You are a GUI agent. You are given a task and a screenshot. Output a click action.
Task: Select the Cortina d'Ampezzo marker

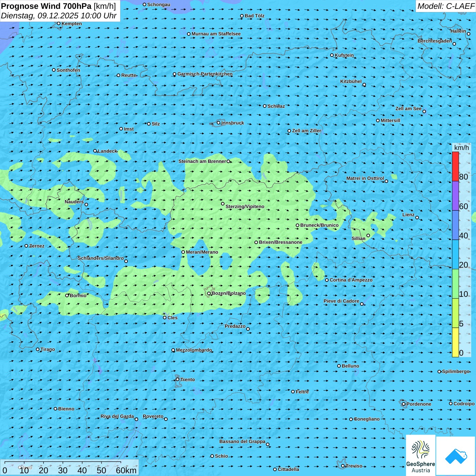click(x=327, y=280)
